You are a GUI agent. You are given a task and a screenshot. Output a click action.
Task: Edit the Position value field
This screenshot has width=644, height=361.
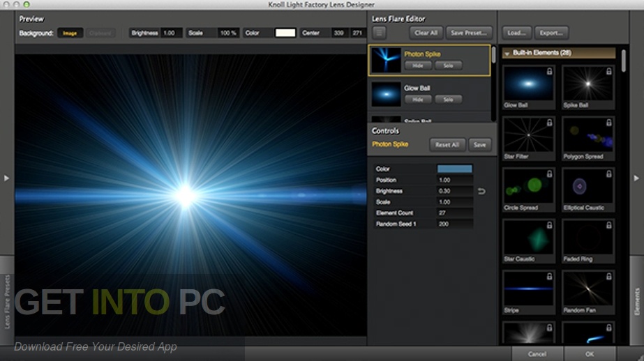coord(454,180)
